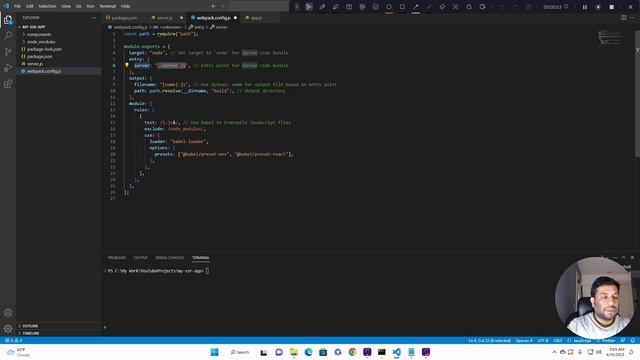This screenshot has height=360, width=640.
Task: Open Visual Studio Code from the taskbar
Action: pyautogui.click(x=396, y=352)
